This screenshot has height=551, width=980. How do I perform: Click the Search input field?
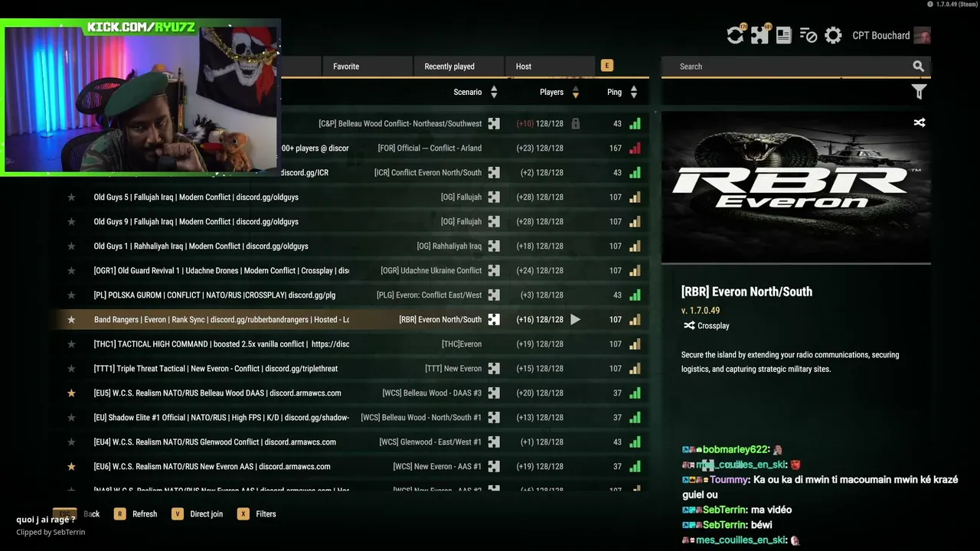pos(796,67)
